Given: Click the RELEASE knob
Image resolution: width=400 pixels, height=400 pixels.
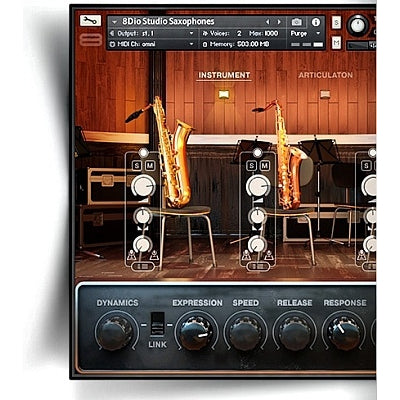Looking at the screenshot, I should [295, 332].
